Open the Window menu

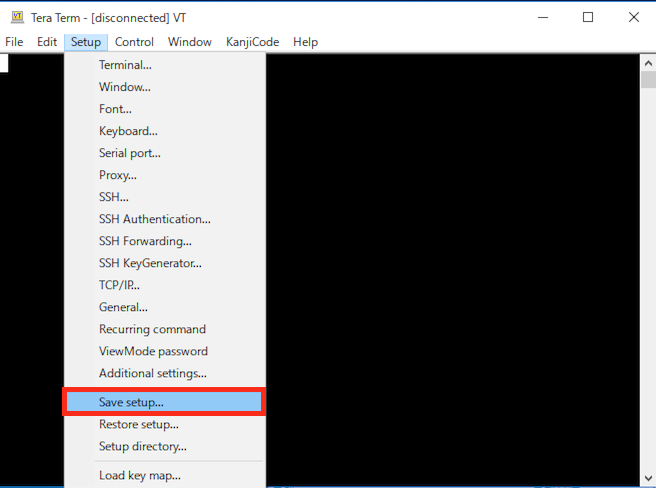coord(189,42)
